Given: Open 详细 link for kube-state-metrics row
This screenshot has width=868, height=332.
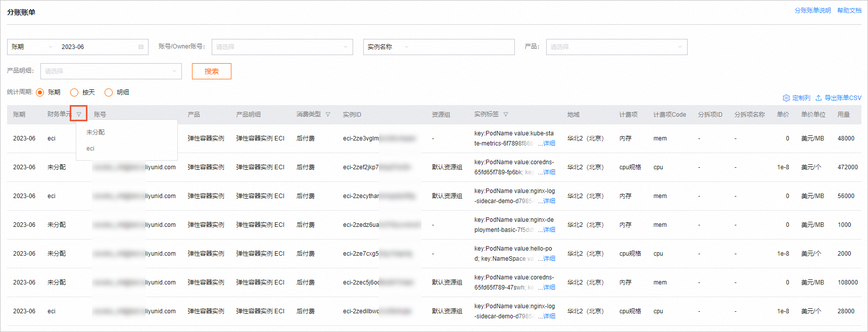Looking at the screenshot, I should click(549, 144).
